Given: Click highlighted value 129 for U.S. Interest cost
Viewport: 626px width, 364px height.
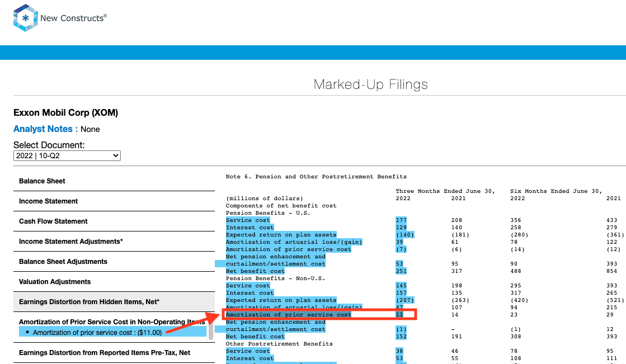Looking at the screenshot, I should [401, 228].
